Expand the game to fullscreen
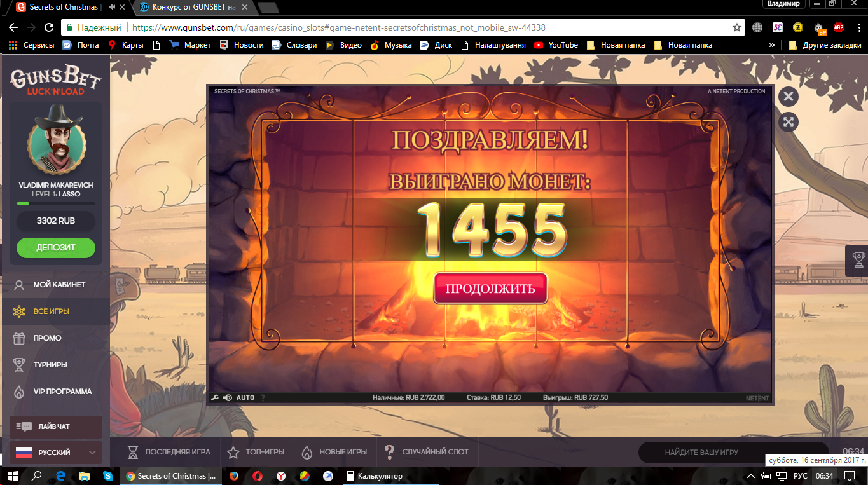 789,122
